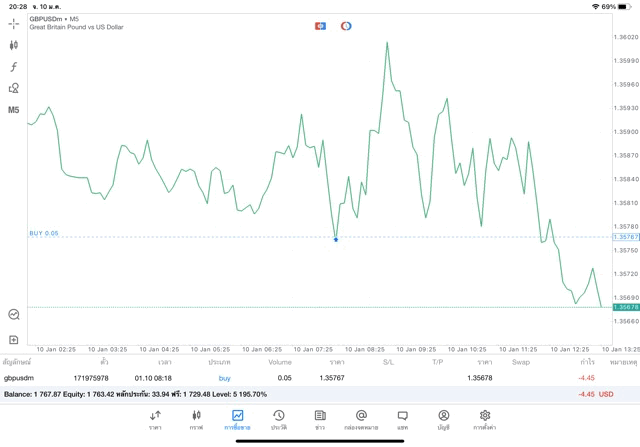This screenshot has height=447, width=640.
Task: Open the การตั้งค่า settings tab
Action: click(485, 420)
